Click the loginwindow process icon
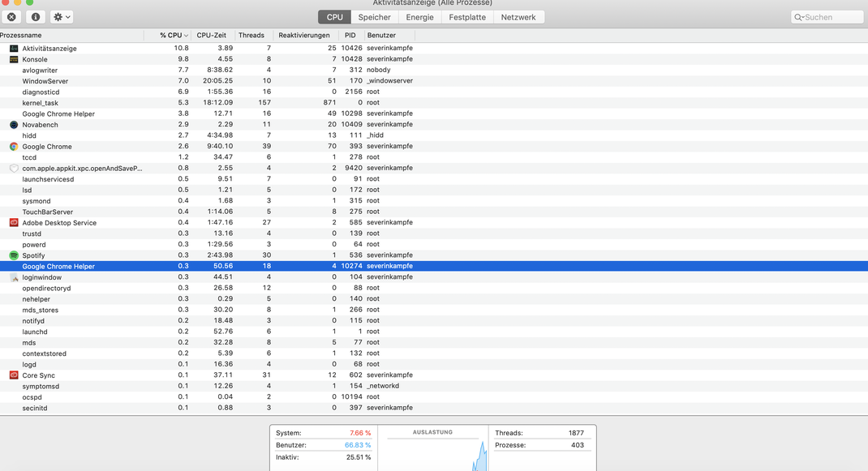 [x=14, y=277]
